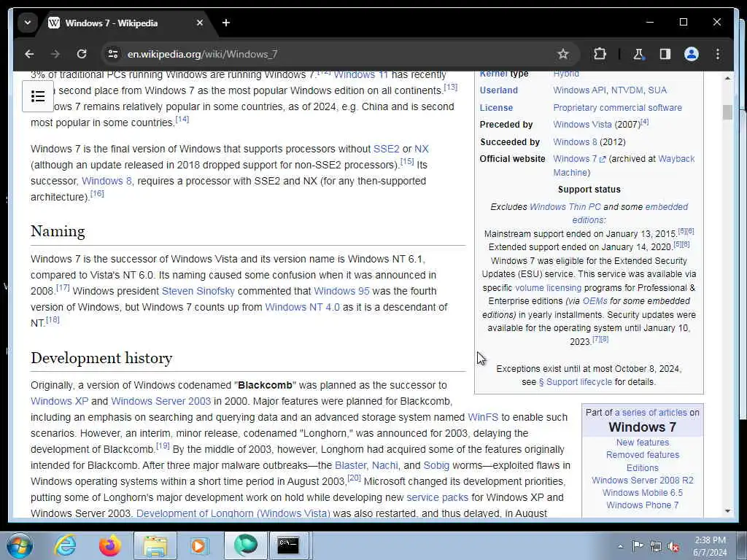
Task: Open the Windows Server 2003 link
Action: point(161,401)
